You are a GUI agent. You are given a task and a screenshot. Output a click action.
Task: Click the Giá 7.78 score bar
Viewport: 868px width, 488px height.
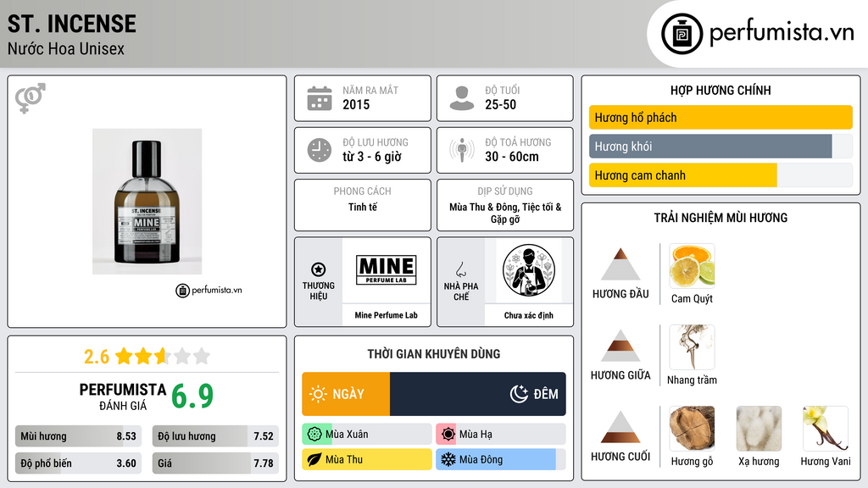[215, 463]
